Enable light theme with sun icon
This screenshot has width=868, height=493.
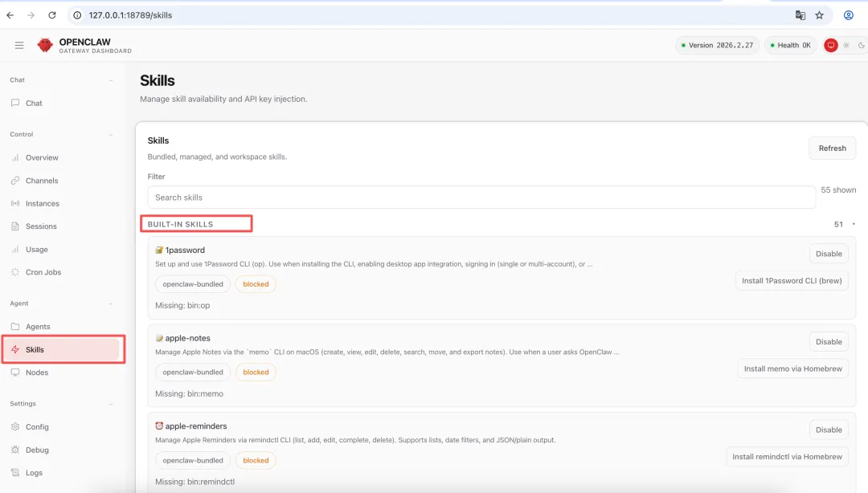click(845, 46)
